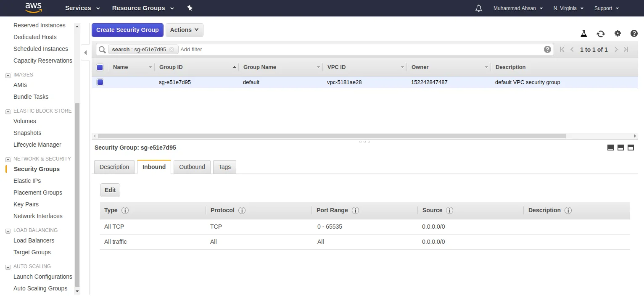Screen dimensions: 644x298
Task: Go to next page of results
Action: (616, 50)
